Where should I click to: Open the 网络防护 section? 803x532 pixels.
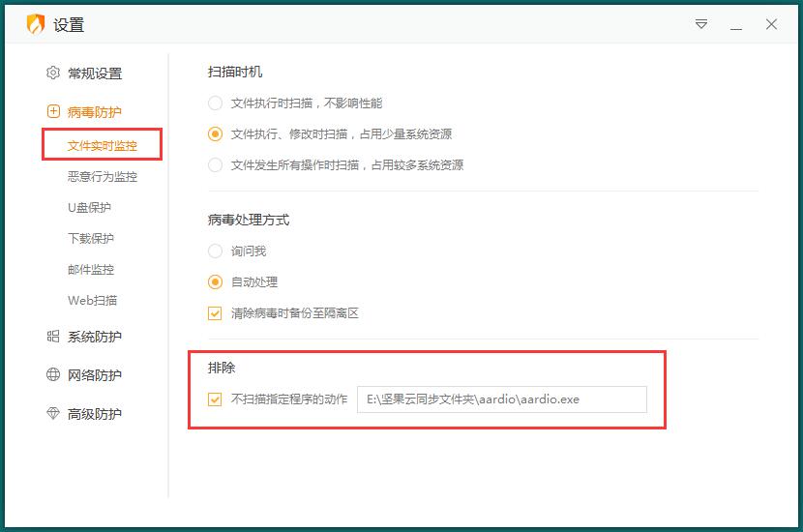coord(95,374)
